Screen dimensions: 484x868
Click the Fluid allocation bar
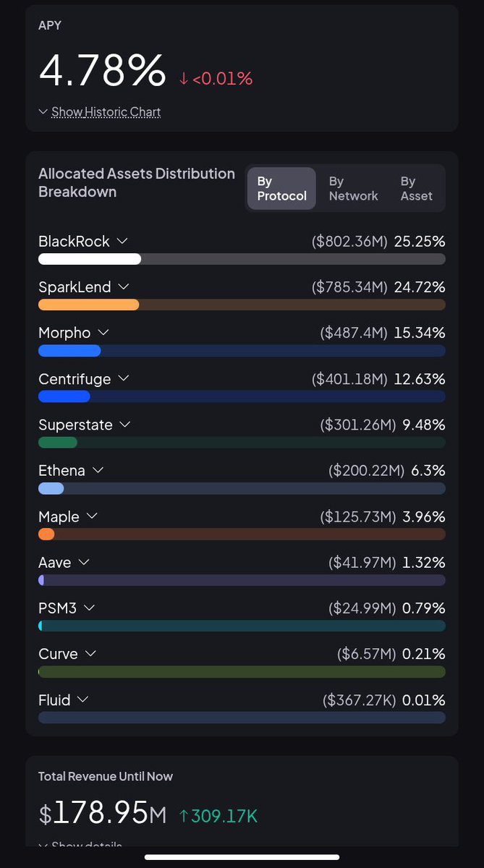[x=242, y=718]
